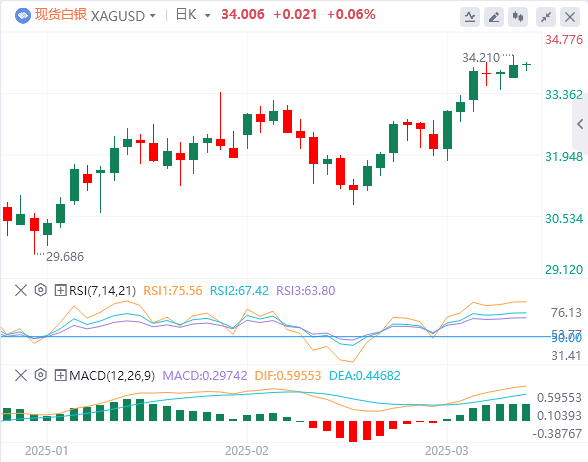Viewport: 588px width, 462px height.
Task: Open RSI indicator settings hexagon icon
Action: (40, 290)
